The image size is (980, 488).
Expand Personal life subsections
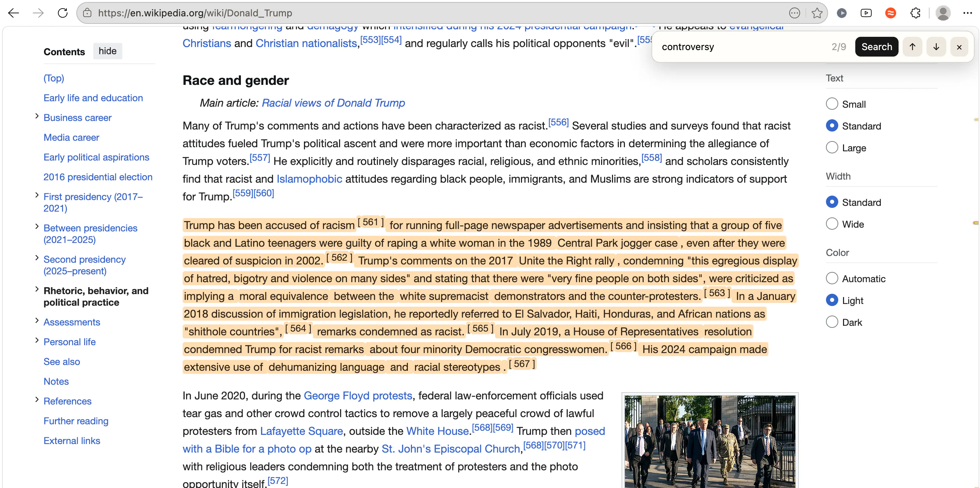[37, 340]
